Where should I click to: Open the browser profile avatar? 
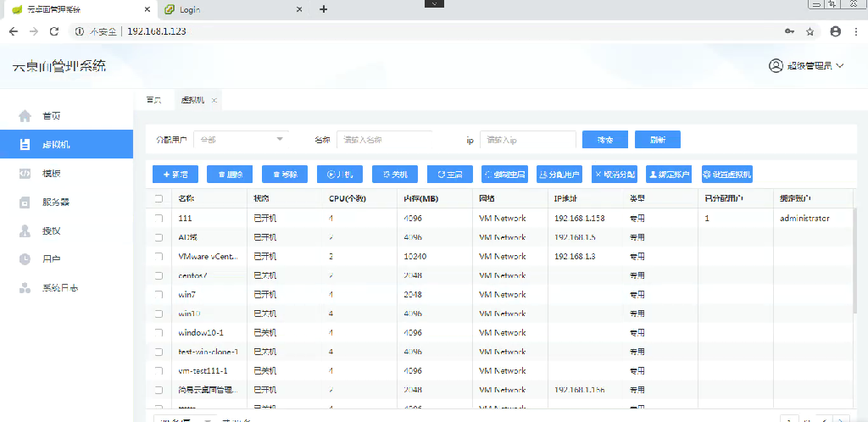835,31
